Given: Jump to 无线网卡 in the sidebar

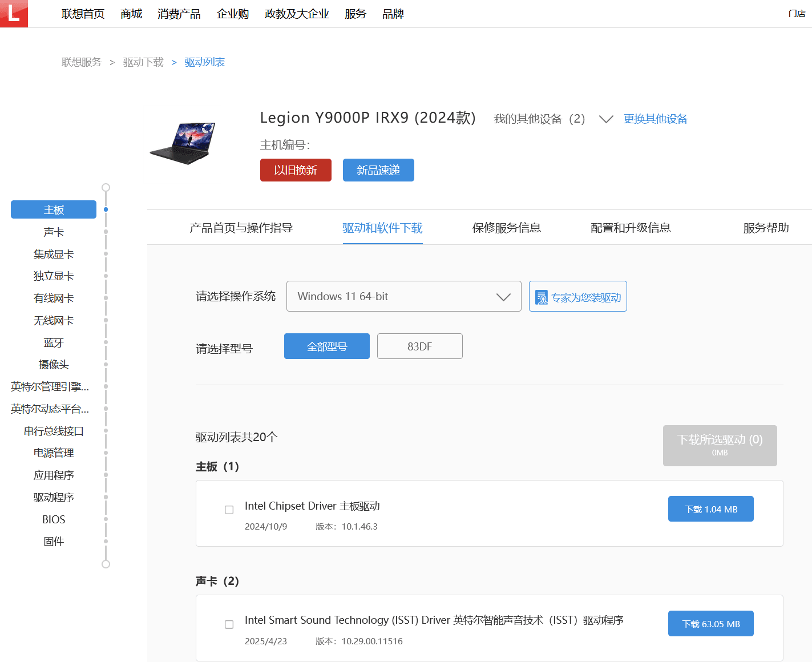Looking at the screenshot, I should pyautogui.click(x=54, y=321).
